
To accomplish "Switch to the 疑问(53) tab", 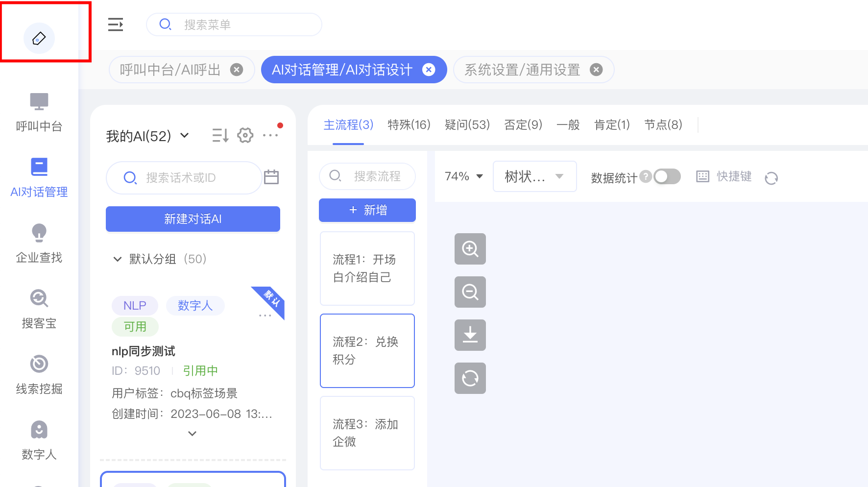I will 467,125.
